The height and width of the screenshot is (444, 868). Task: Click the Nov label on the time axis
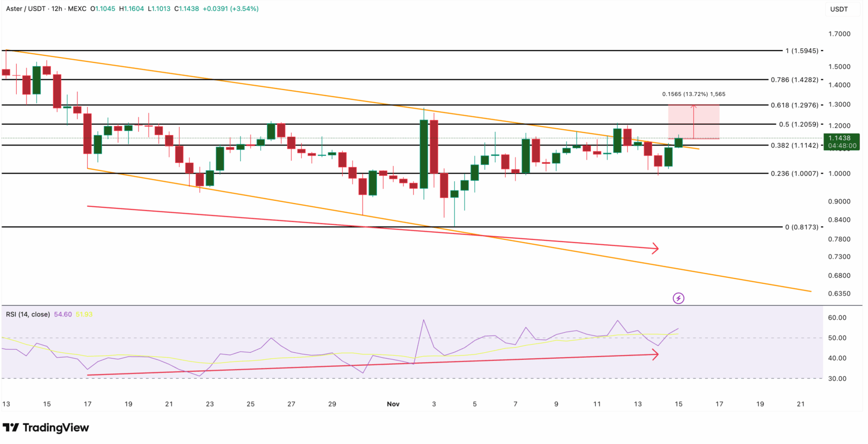coord(393,404)
